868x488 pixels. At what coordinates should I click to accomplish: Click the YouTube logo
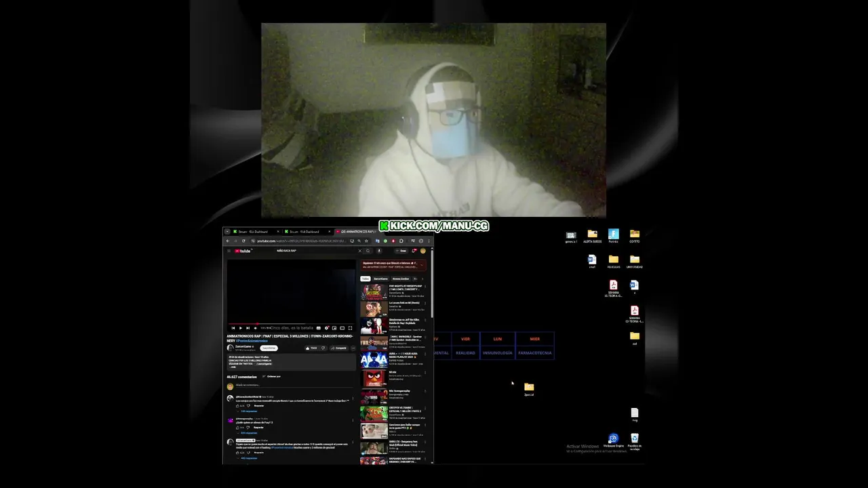pyautogui.click(x=243, y=251)
